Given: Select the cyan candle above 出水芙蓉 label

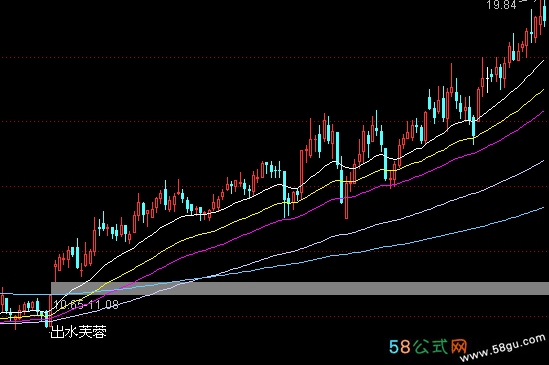Looking at the screenshot, I should (x=47, y=318).
